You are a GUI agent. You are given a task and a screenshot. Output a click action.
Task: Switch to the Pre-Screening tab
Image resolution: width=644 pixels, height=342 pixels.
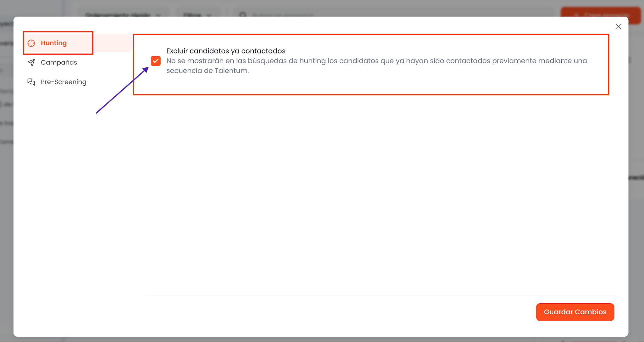pyautogui.click(x=78, y=82)
